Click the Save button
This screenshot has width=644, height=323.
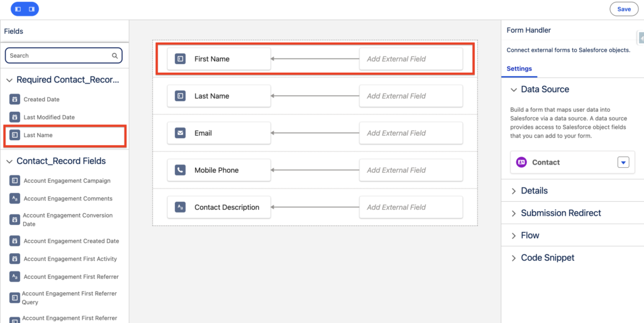[x=623, y=9]
